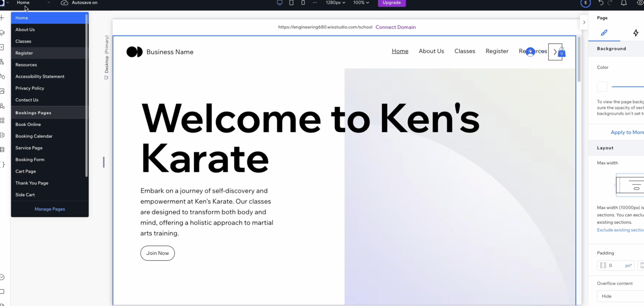Image resolution: width=644 pixels, height=306 pixels.
Task: Click the shopping cart bag icon
Action: click(561, 52)
